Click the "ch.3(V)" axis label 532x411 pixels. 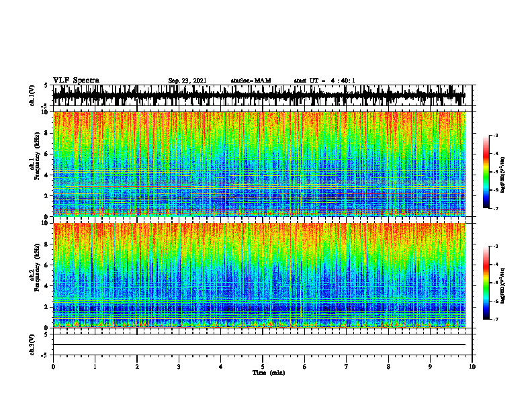click(32, 345)
